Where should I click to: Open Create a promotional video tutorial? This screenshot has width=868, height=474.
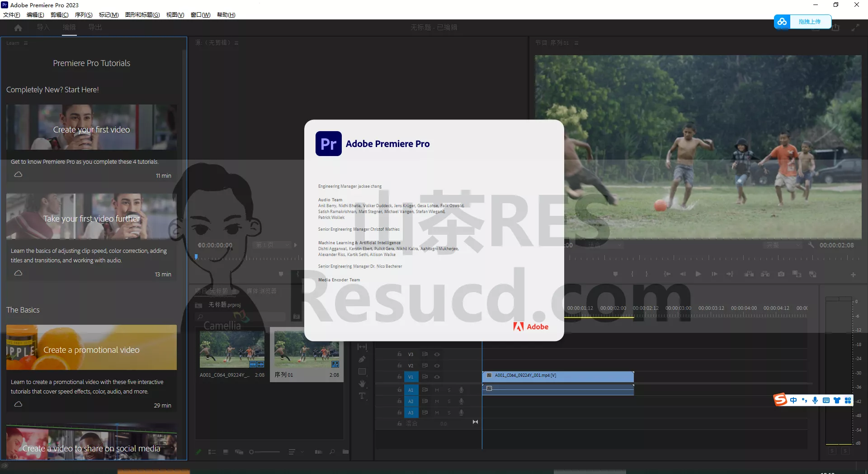coord(91,347)
